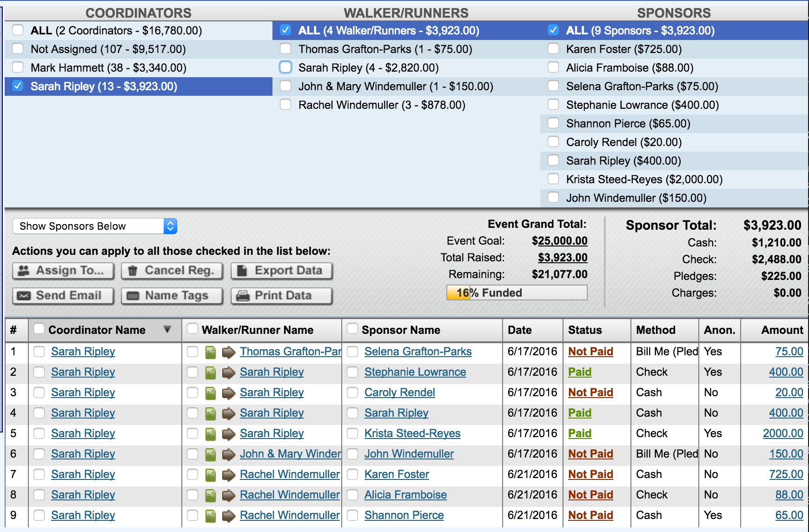Click the brown arrow icon in table row 4

228,414
